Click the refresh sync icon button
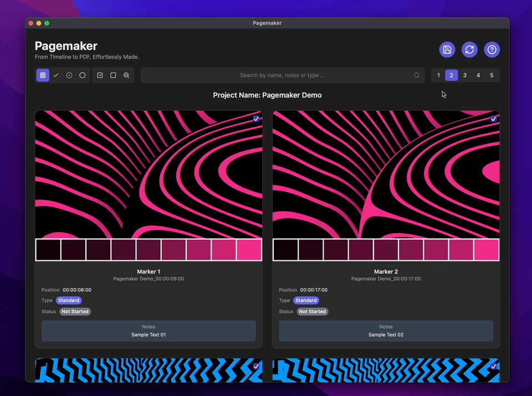Viewport: 532px width, 396px height. [x=469, y=50]
